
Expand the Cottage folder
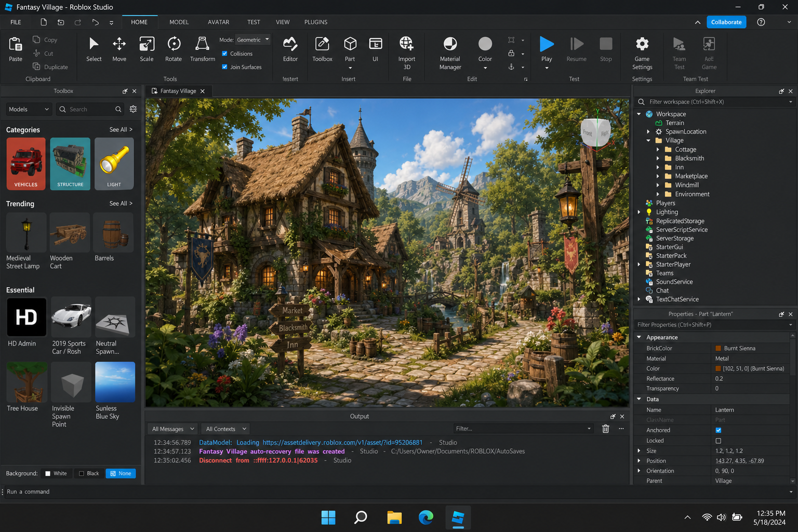[x=658, y=150]
